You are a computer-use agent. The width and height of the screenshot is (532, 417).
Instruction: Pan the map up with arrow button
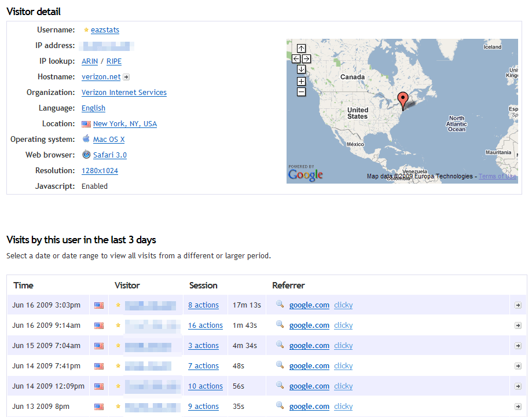301,48
